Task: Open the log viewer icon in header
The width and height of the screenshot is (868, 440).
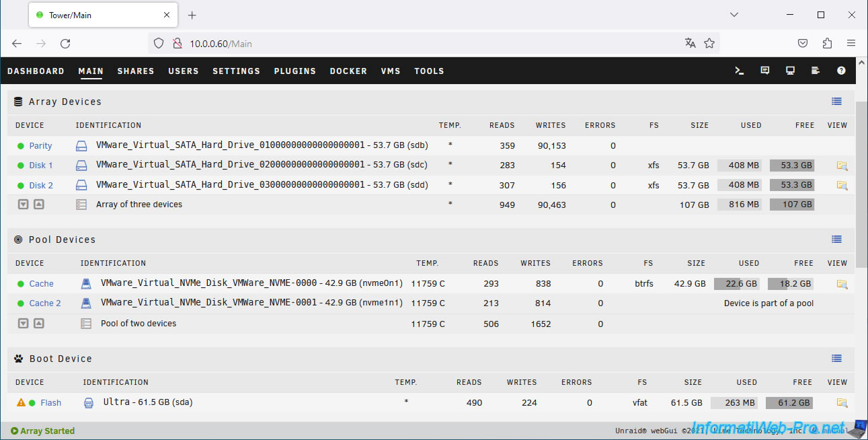Action: 816,71
